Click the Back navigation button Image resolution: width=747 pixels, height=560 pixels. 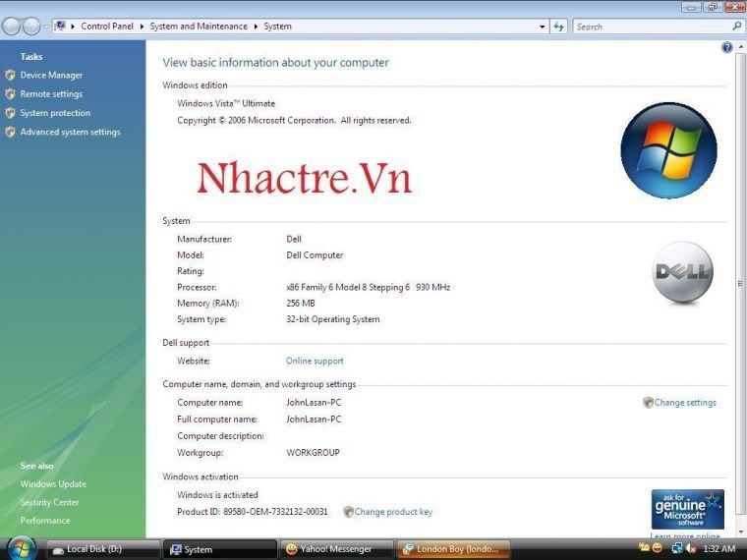coord(11,27)
